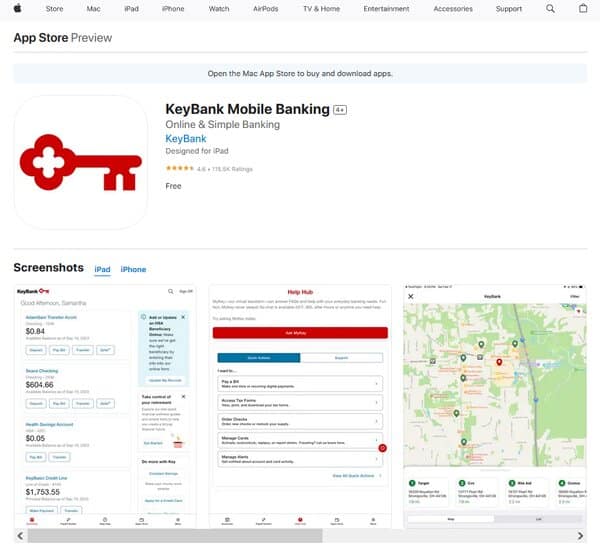Switch to iPhone screenshots tab
This screenshot has height=549, width=600.
coord(133,269)
